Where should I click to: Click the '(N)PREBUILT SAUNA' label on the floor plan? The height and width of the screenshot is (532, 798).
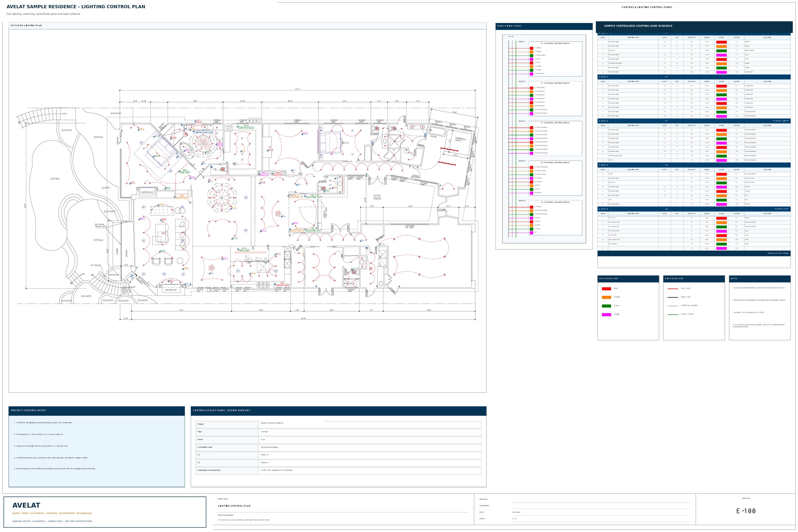click(x=461, y=139)
